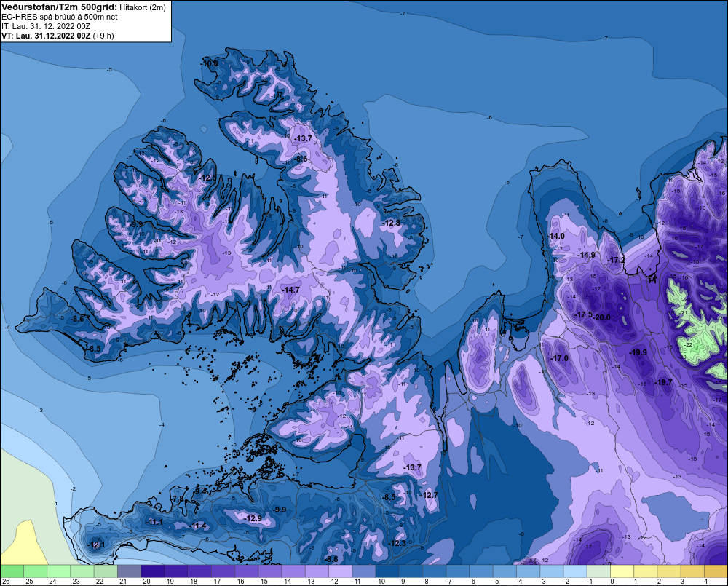Viewport: 728px width, 586px height.
Task: Click the -14.7 temperature value
Action: [x=290, y=290]
